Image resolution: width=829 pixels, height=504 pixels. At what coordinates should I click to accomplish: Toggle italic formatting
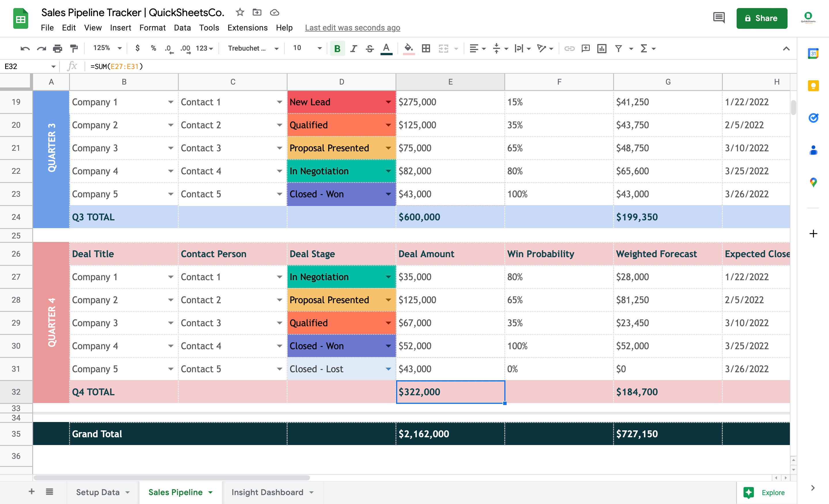[353, 48]
